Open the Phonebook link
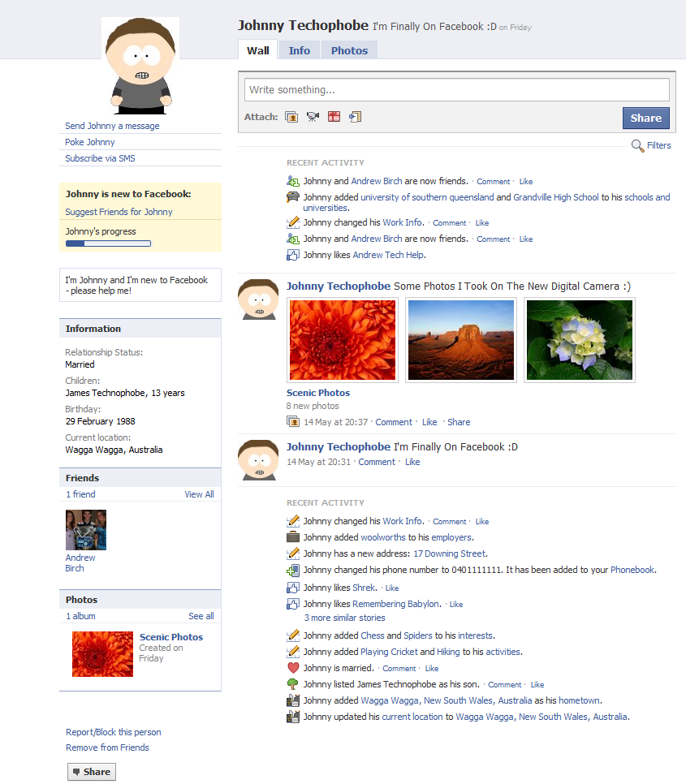This screenshot has width=686, height=784. click(632, 570)
